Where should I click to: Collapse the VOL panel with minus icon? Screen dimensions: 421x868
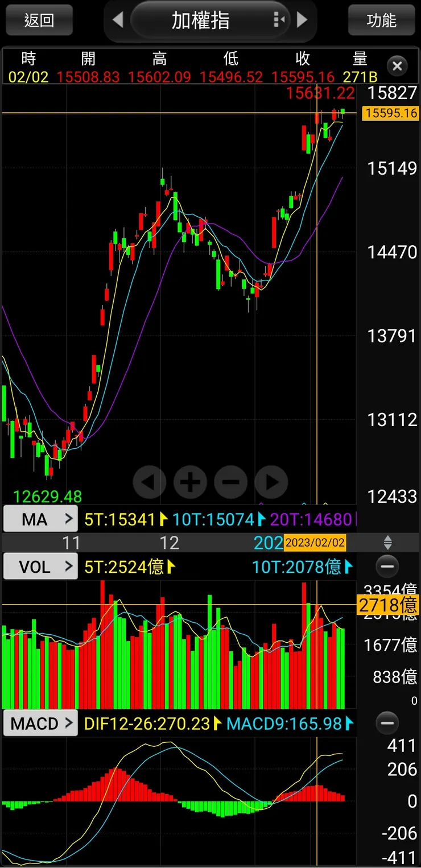tap(387, 567)
